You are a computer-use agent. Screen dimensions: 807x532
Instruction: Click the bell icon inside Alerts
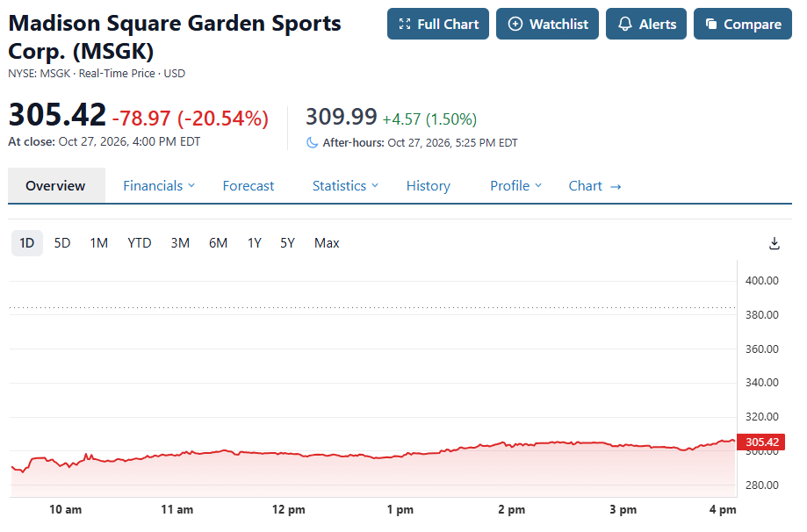[625, 24]
